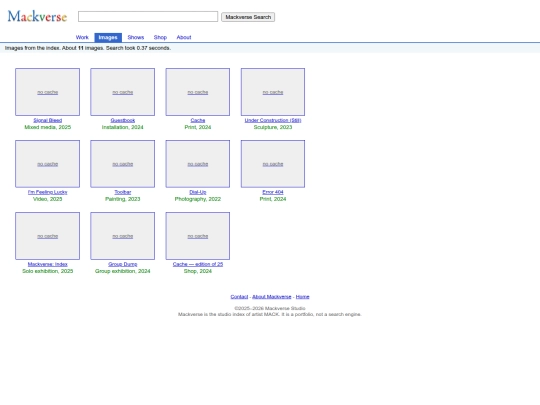This screenshot has width=540, height=405.
Task: Open the About tab
Action: 184,37
